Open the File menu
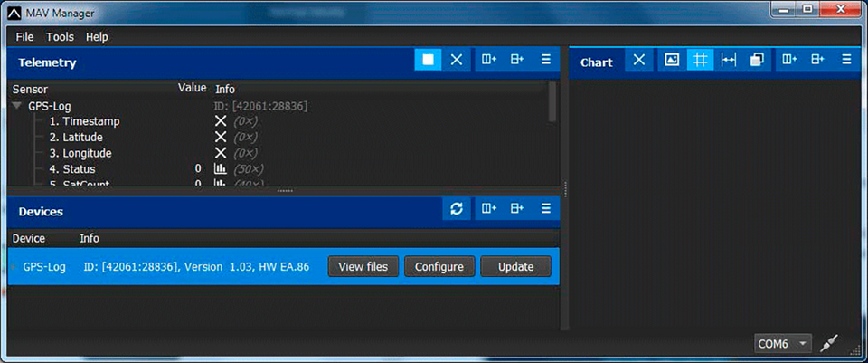868x363 pixels. pyautogui.click(x=24, y=37)
